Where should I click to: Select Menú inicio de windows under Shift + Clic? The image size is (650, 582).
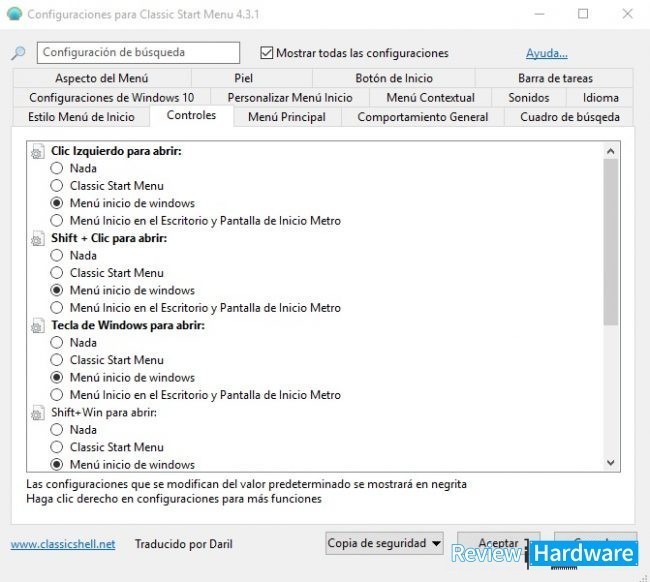coord(57,290)
